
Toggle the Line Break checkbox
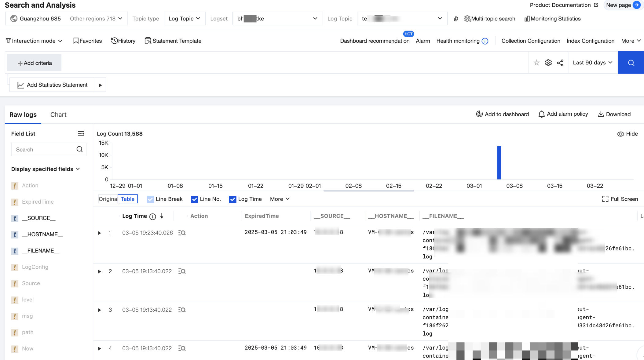[x=150, y=199]
